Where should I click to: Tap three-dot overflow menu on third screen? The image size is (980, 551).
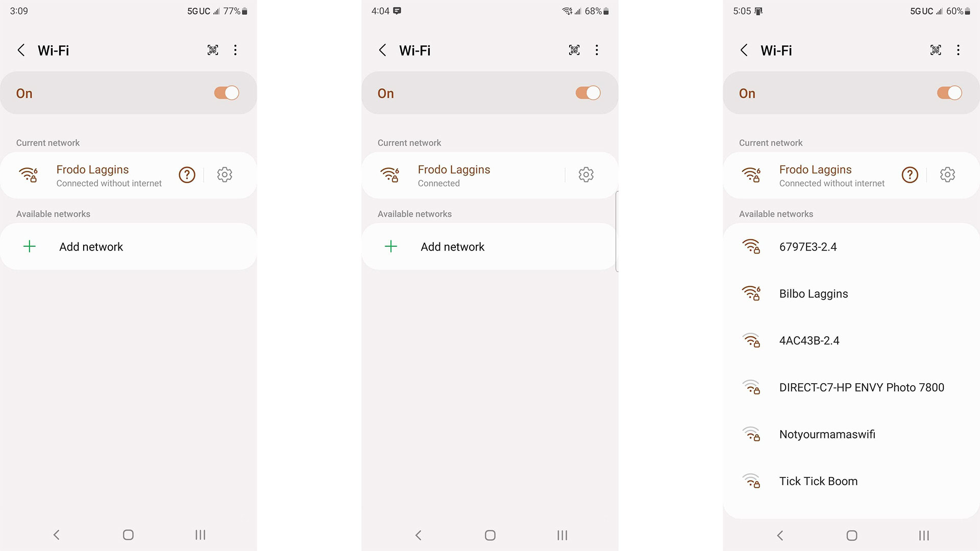(959, 50)
